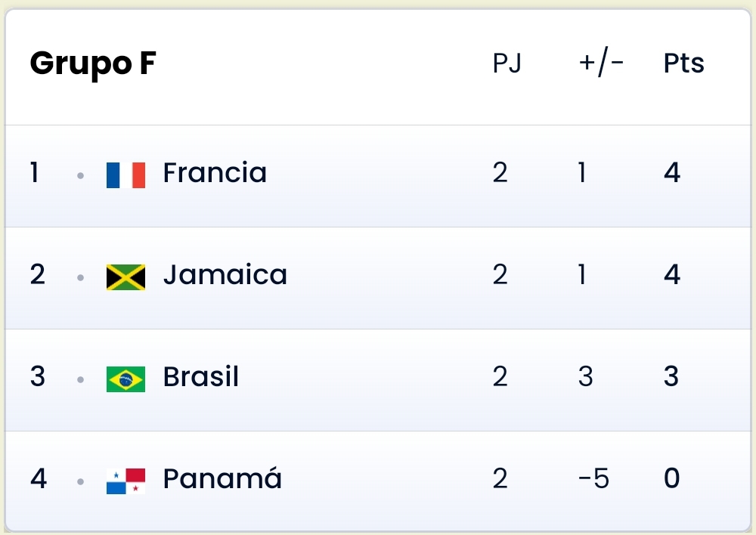Click Panamá's points value 0

tap(672, 478)
